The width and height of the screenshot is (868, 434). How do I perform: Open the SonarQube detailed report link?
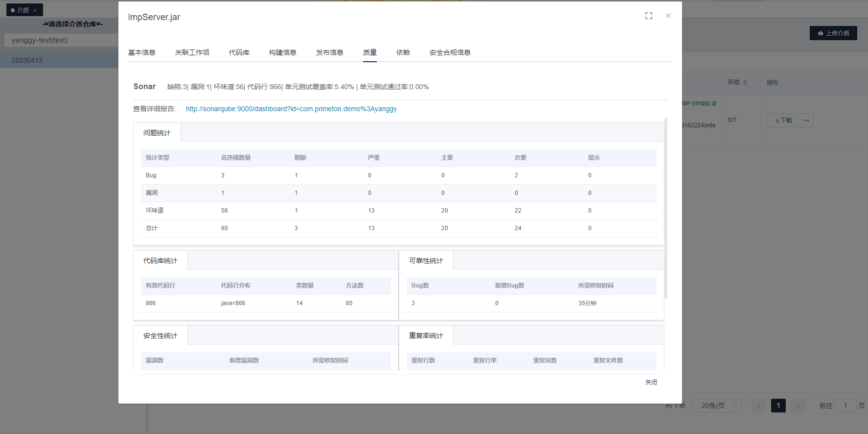coord(291,109)
